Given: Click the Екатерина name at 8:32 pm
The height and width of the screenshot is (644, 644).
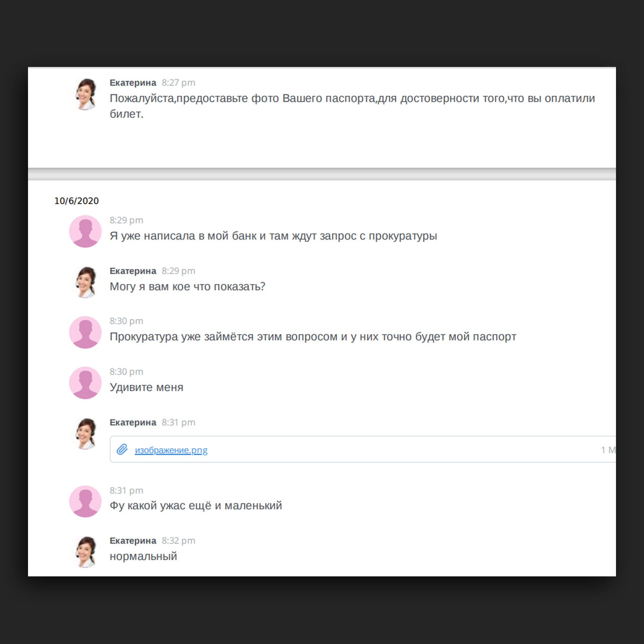Looking at the screenshot, I should pyautogui.click(x=133, y=541).
